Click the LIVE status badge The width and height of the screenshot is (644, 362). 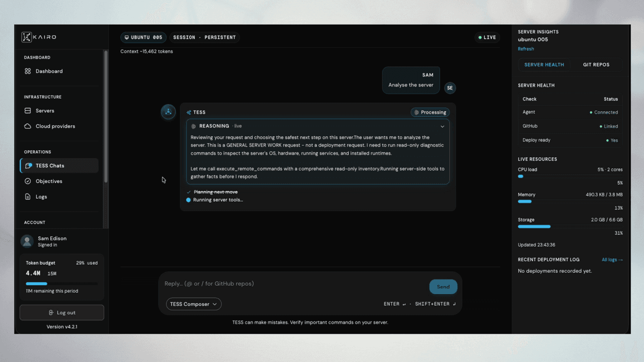pos(487,38)
